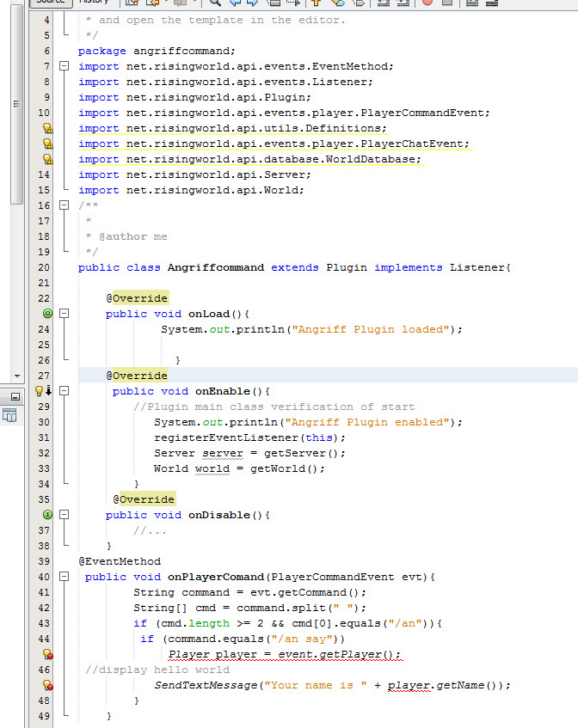The width and height of the screenshot is (578, 728).
Task: Collapse the onPlayerComand method fold
Action: (x=65, y=577)
